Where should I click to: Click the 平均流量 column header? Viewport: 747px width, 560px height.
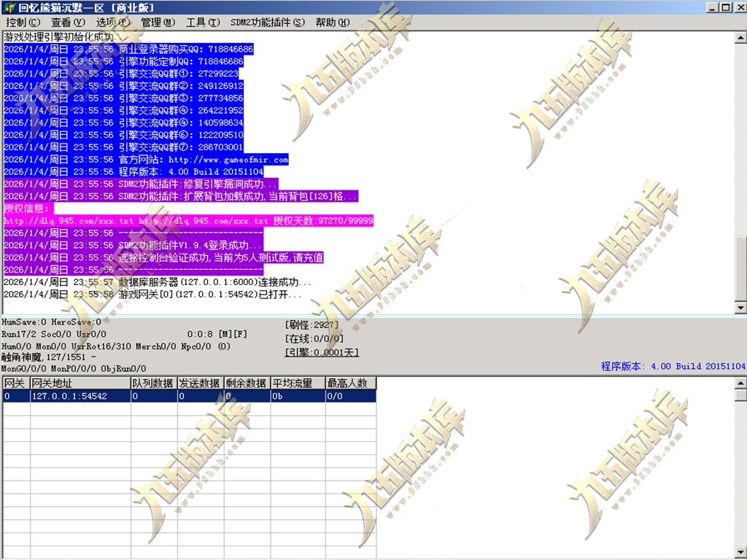pos(298,383)
